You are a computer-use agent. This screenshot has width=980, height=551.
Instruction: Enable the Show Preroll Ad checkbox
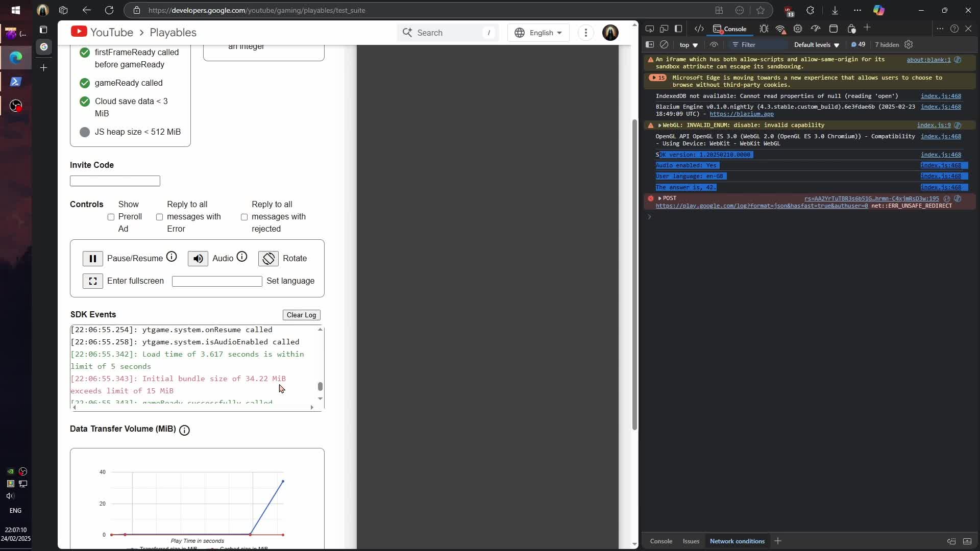110,217
